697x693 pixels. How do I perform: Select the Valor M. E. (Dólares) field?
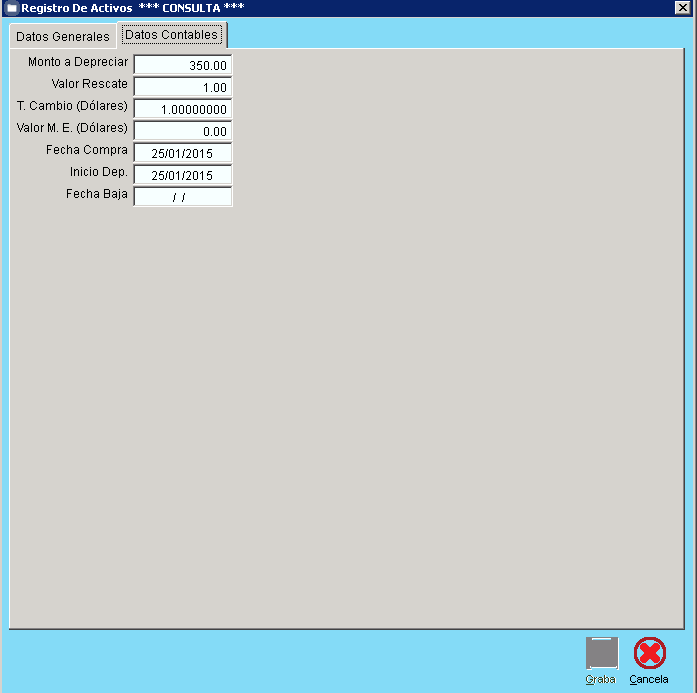coord(183,131)
